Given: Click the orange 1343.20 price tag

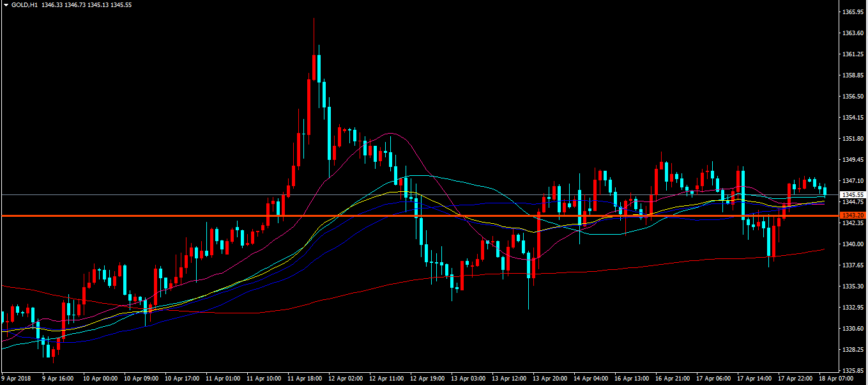Looking at the screenshot, I should pos(853,216).
